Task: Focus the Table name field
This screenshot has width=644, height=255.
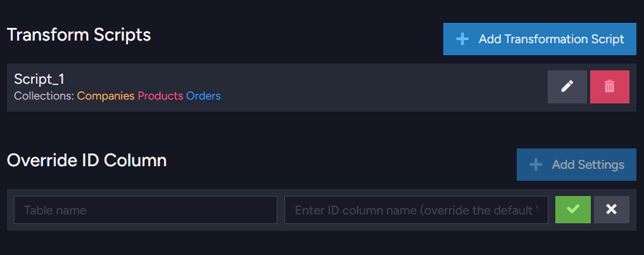Action: click(x=146, y=210)
